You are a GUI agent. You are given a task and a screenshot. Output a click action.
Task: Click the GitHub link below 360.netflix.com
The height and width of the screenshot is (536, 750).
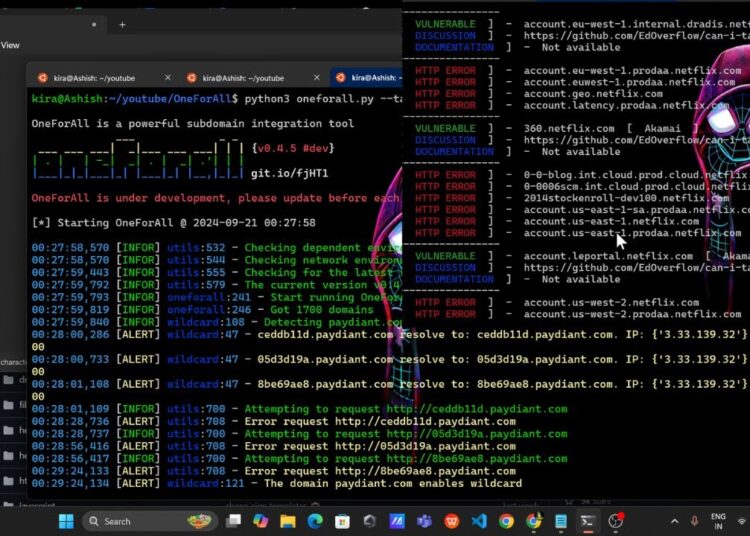point(636,140)
